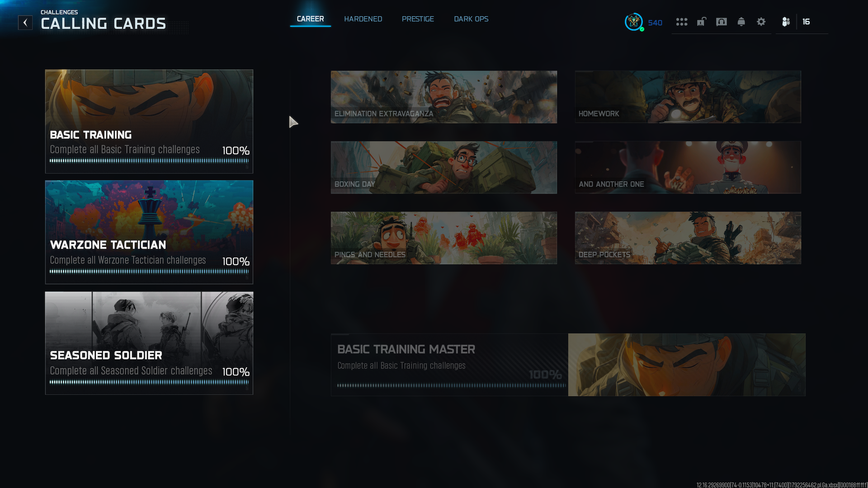Click the Basic Training progress bar

click(149, 160)
